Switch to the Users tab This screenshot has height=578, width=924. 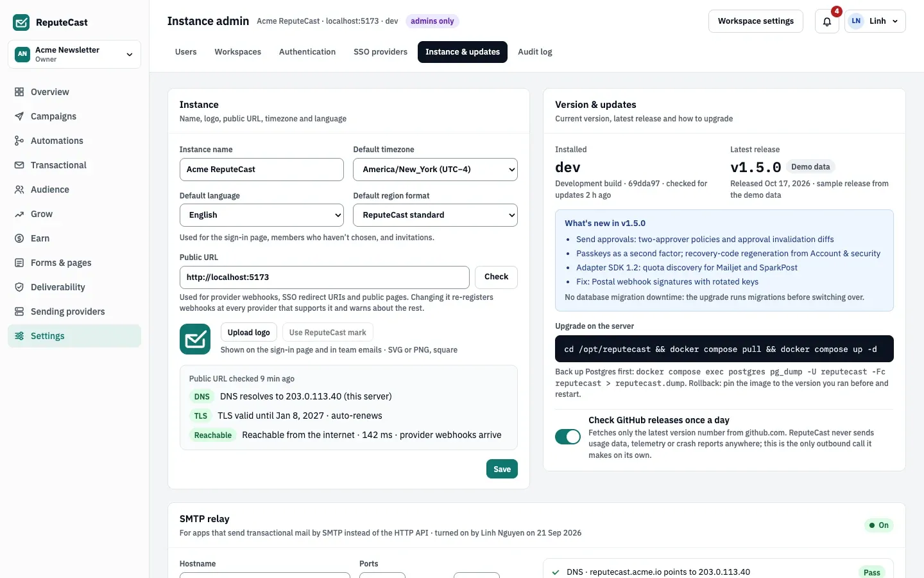coord(186,52)
